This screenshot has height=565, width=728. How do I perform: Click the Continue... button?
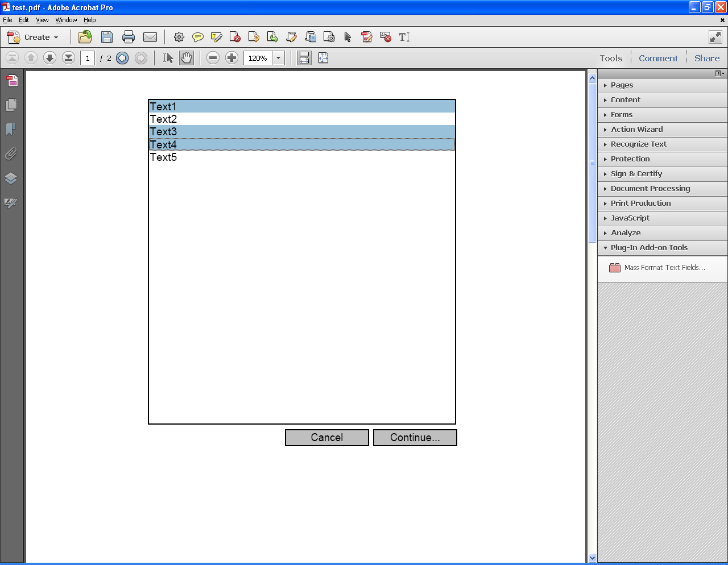(x=415, y=438)
